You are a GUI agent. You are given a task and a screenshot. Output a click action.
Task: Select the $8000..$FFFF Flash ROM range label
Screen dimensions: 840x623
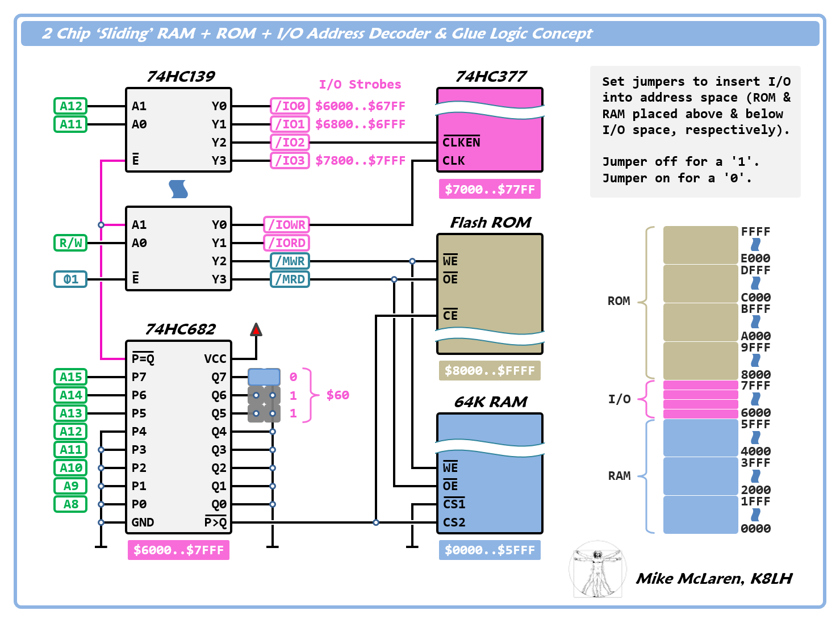point(490,371)
